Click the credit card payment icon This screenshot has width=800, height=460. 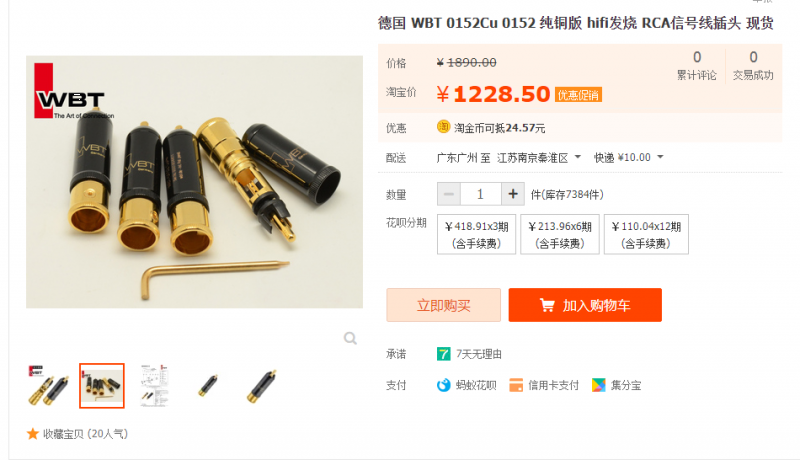pos(516,385)
